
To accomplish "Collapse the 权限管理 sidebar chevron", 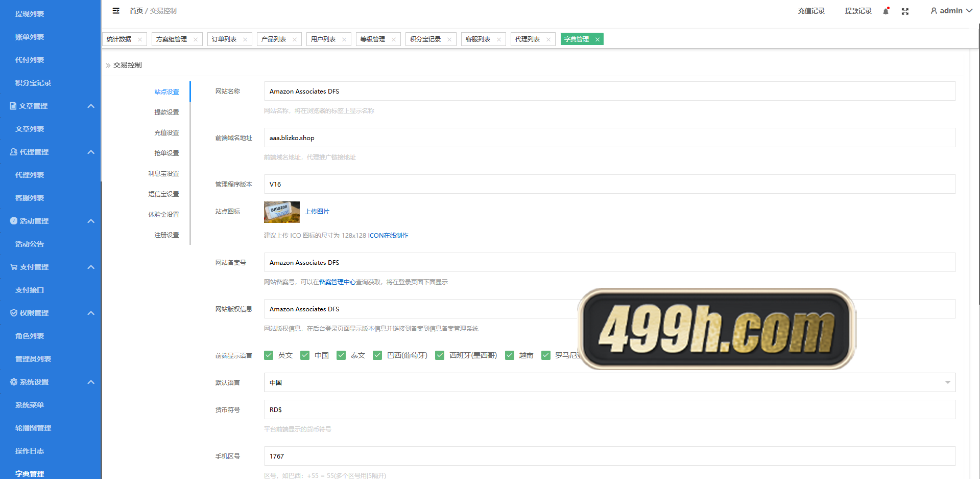I will 91,313.
